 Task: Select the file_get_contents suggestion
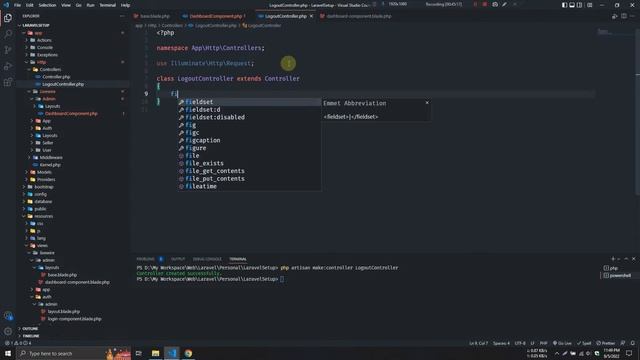pos(249,171)
